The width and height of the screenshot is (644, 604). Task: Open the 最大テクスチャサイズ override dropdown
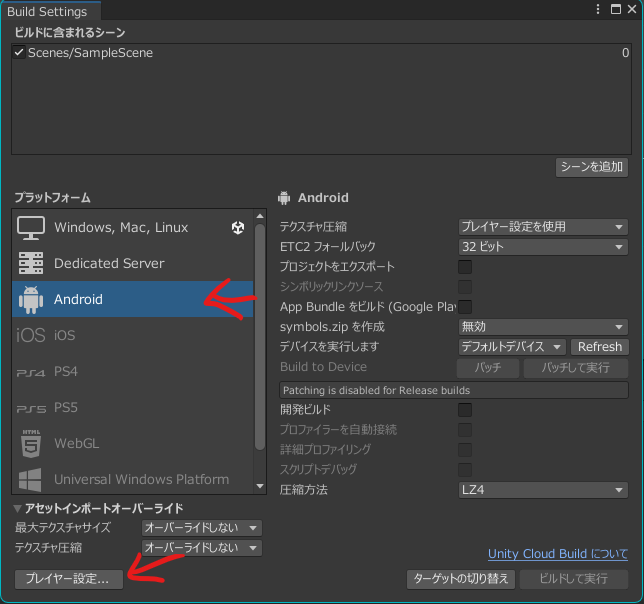point(202,528)
